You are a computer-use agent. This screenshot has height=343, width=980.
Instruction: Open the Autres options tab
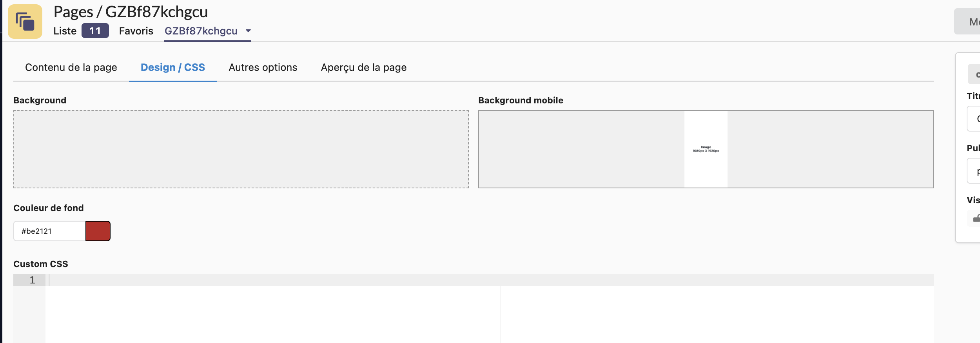pos(263,67)
